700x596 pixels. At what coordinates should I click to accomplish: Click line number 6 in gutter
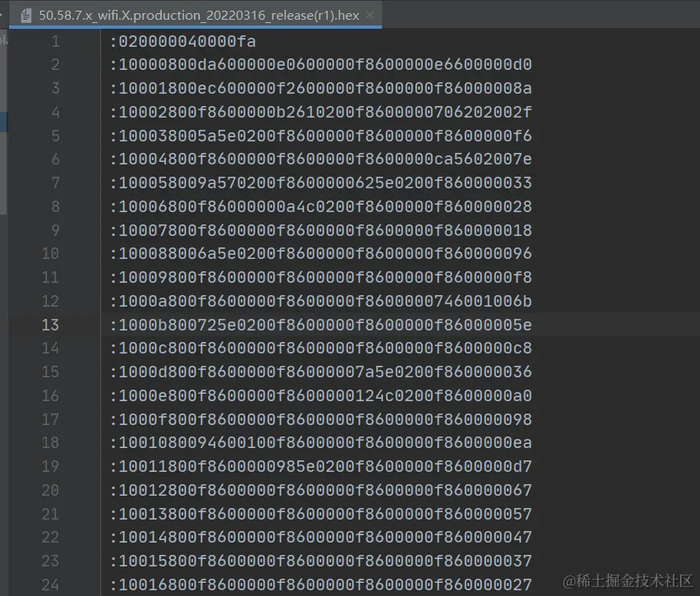click(x=55, y=159)
